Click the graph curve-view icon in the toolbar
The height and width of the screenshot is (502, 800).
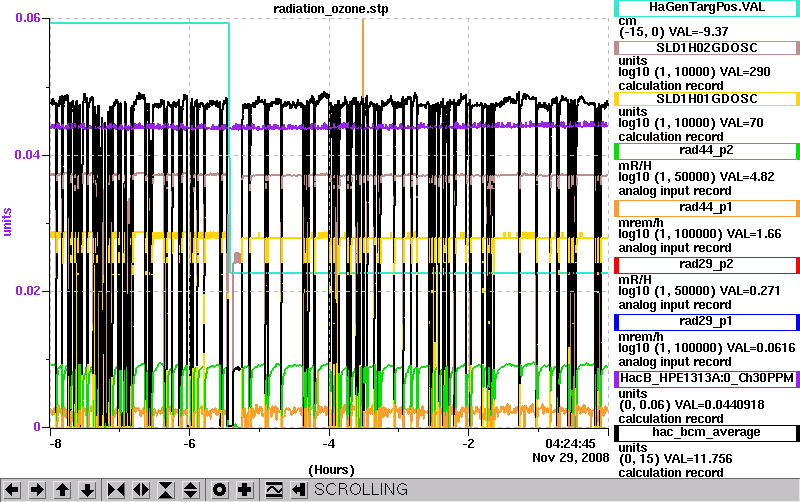(274, 490)
